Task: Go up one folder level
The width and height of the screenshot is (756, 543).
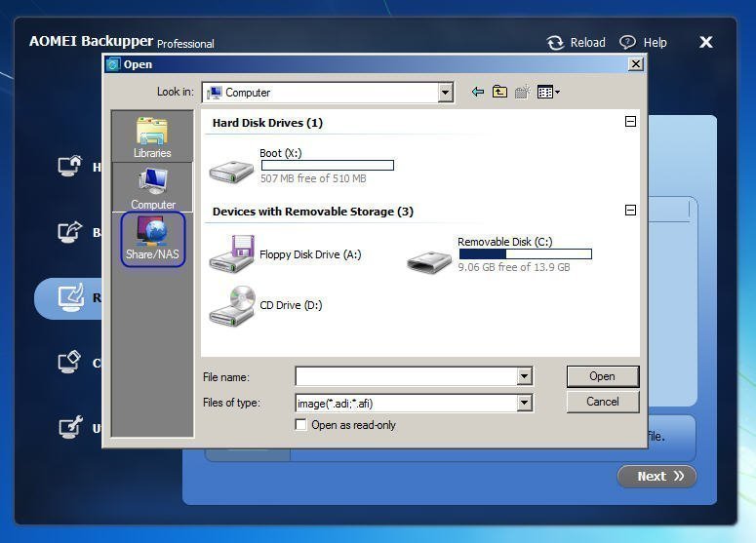Action: pos(499,92)
